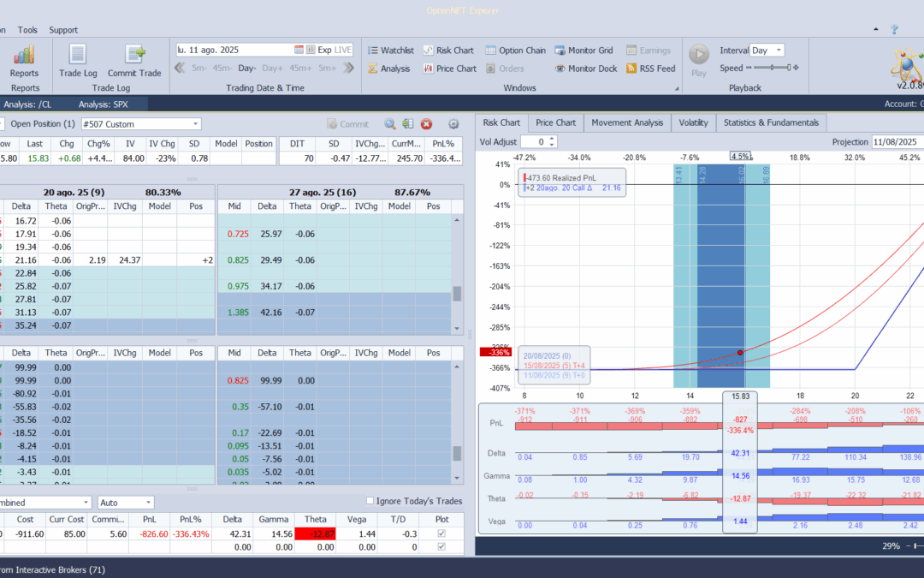
Task: Toggle Plot checkbox in the empty second row
Action: (x=441, y=546)
